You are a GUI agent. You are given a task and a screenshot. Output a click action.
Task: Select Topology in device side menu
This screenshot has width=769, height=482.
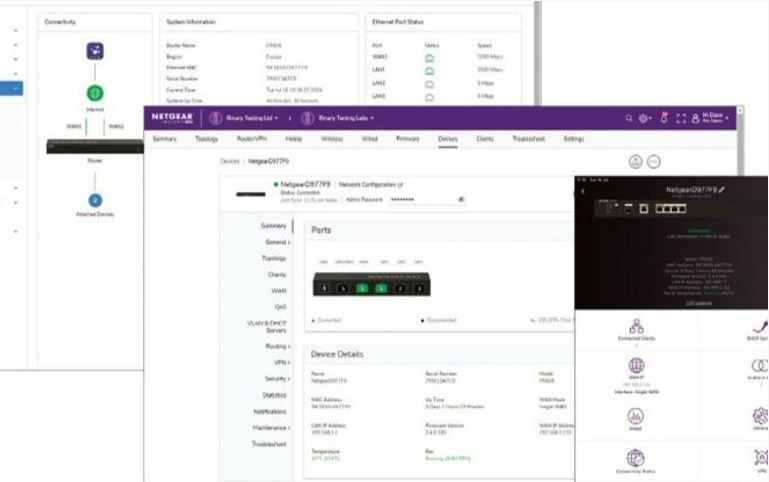click(274, 258)
